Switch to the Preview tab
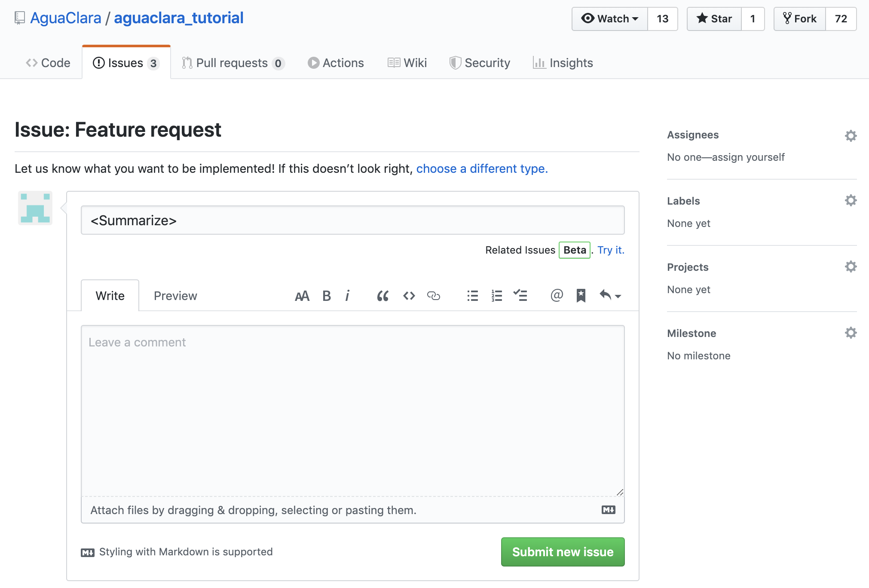 175,296
